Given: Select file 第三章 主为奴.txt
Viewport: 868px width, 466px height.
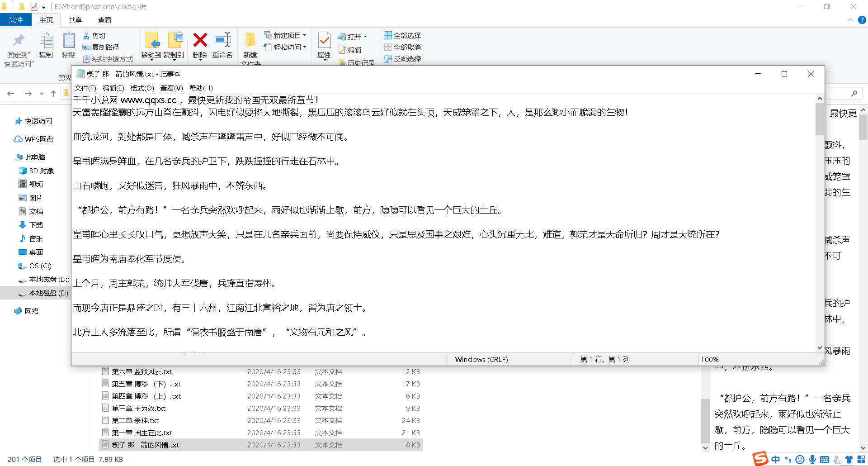Looking at the screenshot, I should click(x=138, y=408).
